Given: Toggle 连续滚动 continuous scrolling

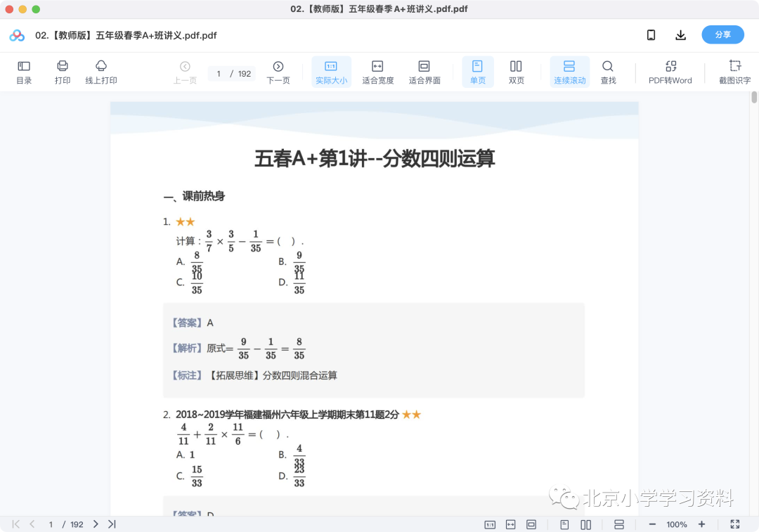Looking at the screenshot, I should 570,72.
